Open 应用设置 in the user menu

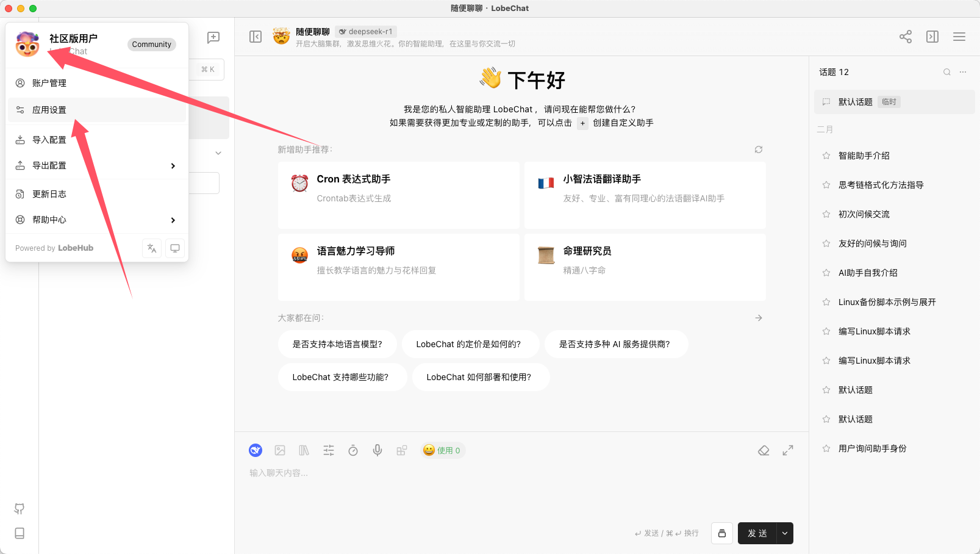97,110
